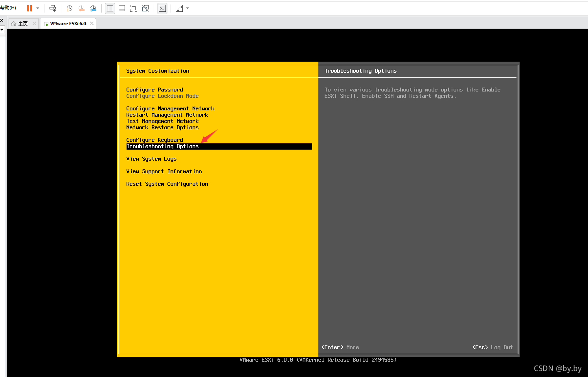
Task: Take a snapshot of this virtual machine
Action: pyautogui.click(x=70, y=8)
